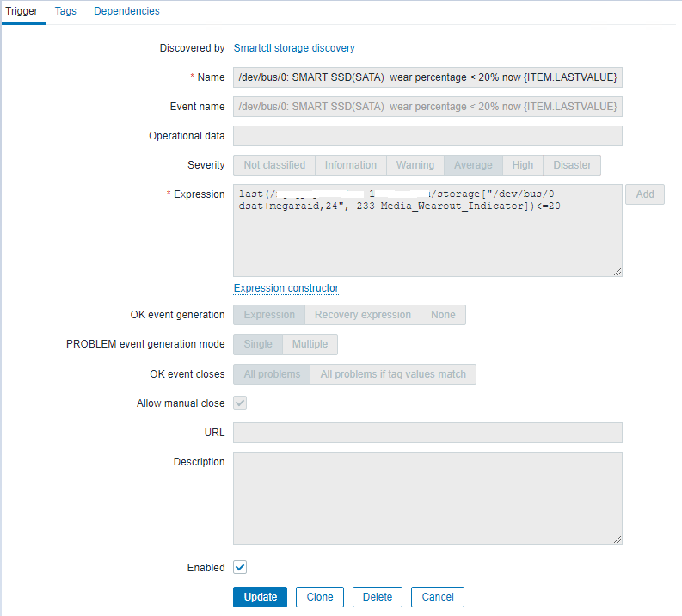682x616 pixels.
Task: Toggle Allow manual close checkbox
Action: coord(240,403)
